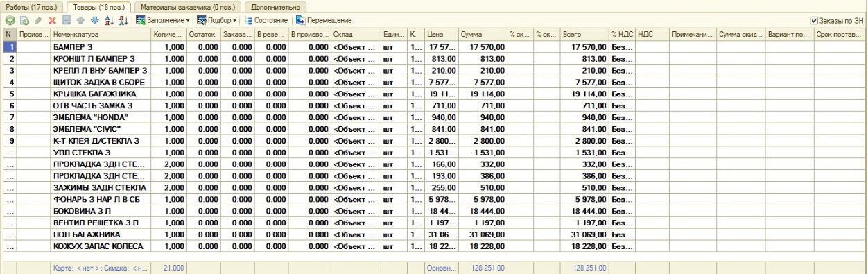
Task: Click the row number 9 cell
Action: (x=10, y=141)
